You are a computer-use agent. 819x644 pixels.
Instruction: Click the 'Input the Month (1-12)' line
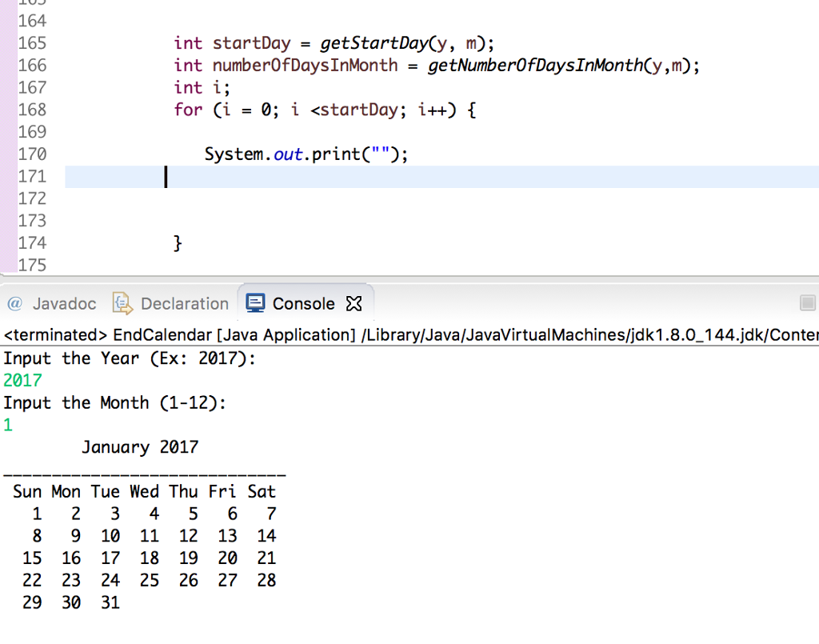pyautogui.click(x=115, y=403)
